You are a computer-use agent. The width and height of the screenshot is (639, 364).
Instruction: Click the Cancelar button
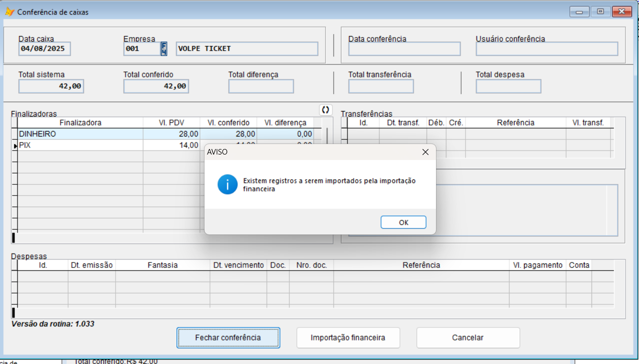pos(467,337)
